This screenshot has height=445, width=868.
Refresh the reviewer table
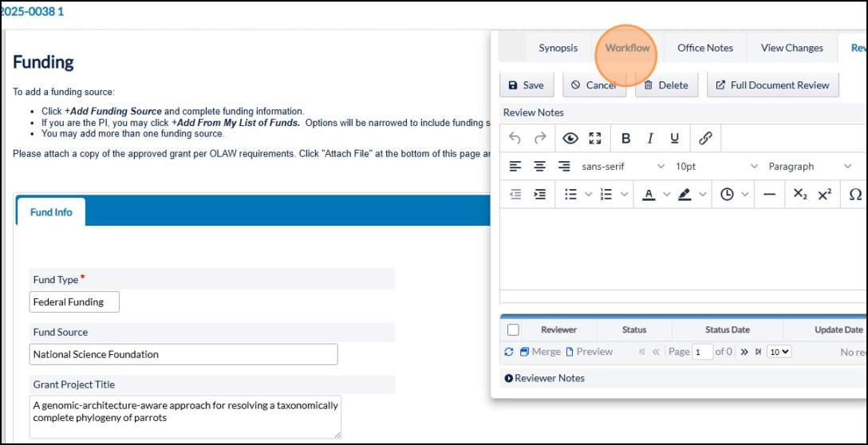point(509,352)
